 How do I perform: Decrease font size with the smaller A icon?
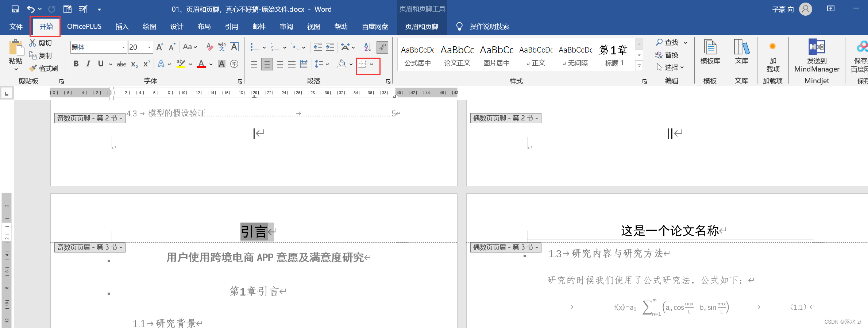[x=172, y=47]
